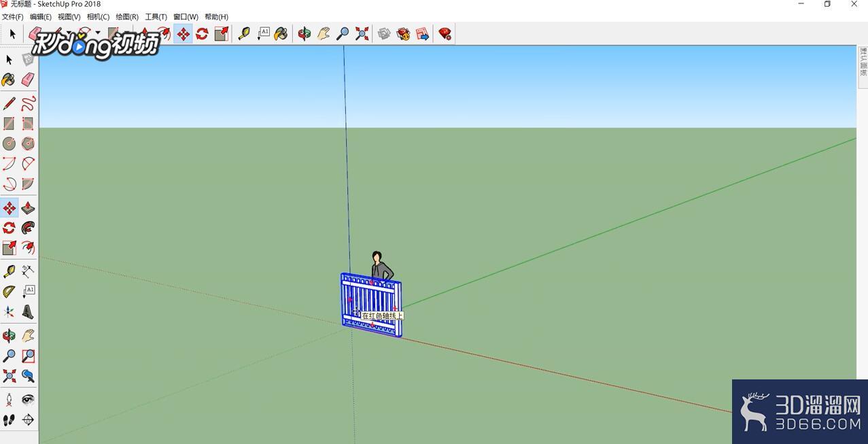Select the Zoom Window tool
868x444 pixels.
pyautogui.click(x=28, y=356)
